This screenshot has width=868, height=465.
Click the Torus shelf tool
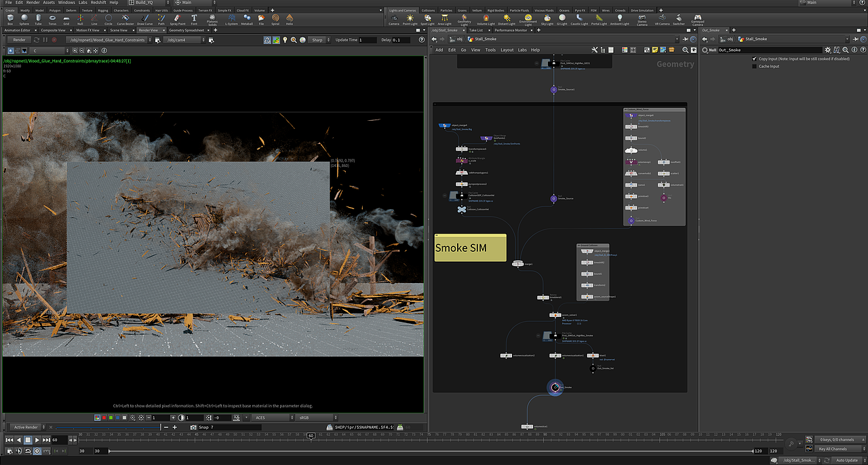click(x=52, y=19)
